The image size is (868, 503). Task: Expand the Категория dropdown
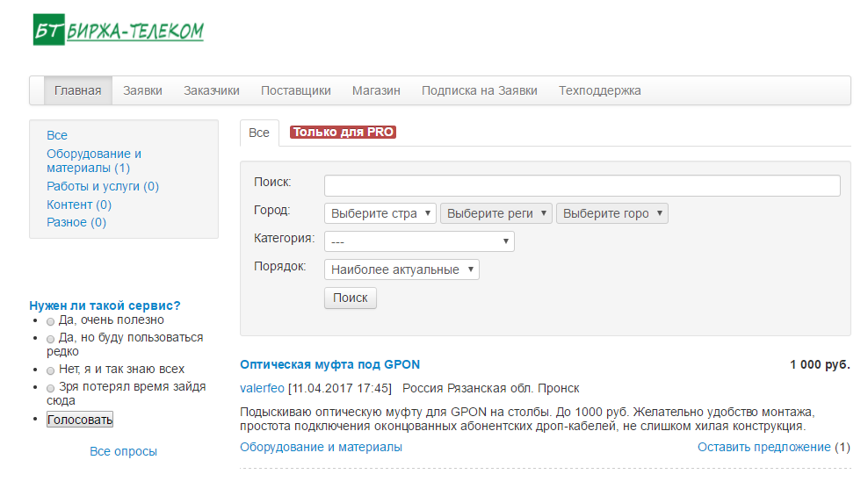(x=419, y=241)
